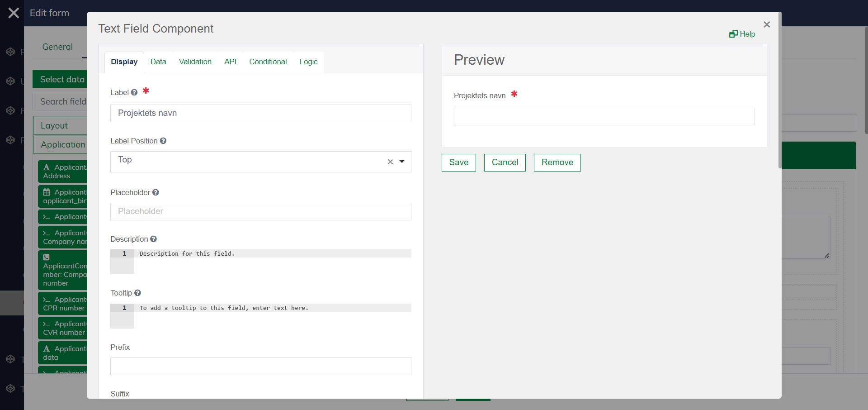The height and width of the screenshot is (410, 868).
Task: Close the Text Field Component dialog
Action: tap(766, 24)
